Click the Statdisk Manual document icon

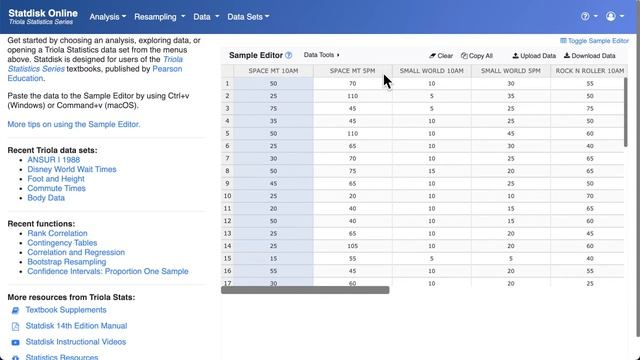(16, 327)
